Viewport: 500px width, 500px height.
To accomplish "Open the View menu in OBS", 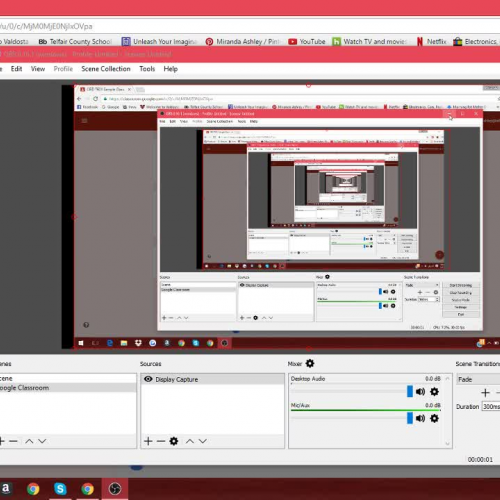I will 38,69.
